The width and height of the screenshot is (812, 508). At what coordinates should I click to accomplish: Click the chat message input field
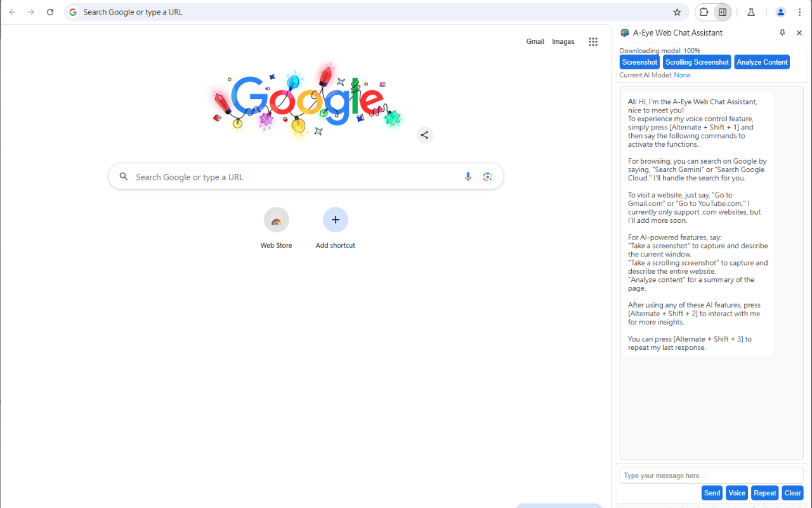(x=710, y=475)
